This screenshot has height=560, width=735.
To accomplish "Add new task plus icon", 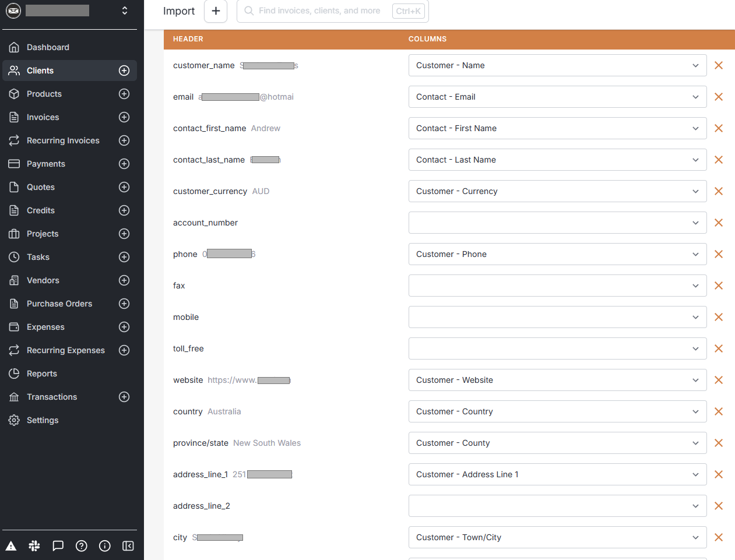I will coord(124,257).
